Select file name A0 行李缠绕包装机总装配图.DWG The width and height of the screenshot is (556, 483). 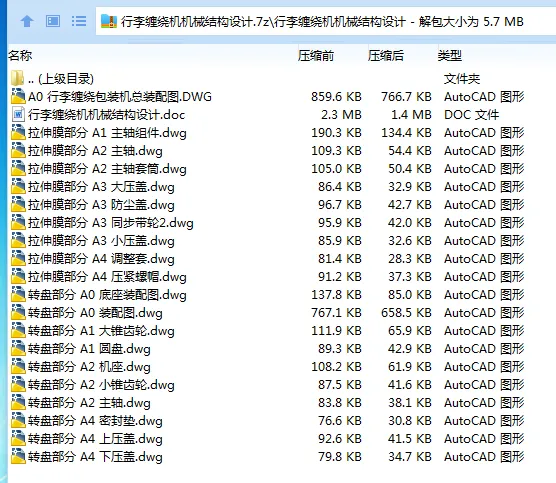click(x=120, y=97)
